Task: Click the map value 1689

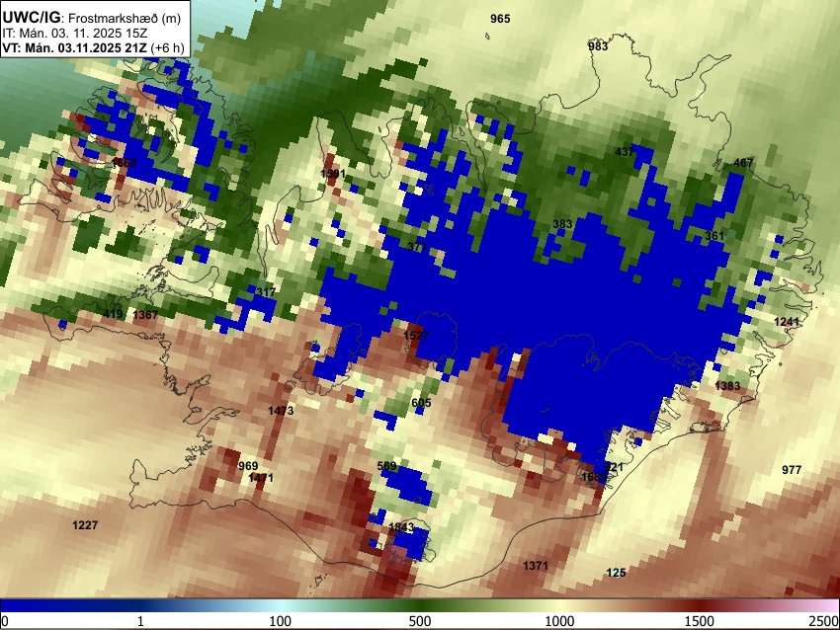Action: pyautogui.click(x=594, y=477)
